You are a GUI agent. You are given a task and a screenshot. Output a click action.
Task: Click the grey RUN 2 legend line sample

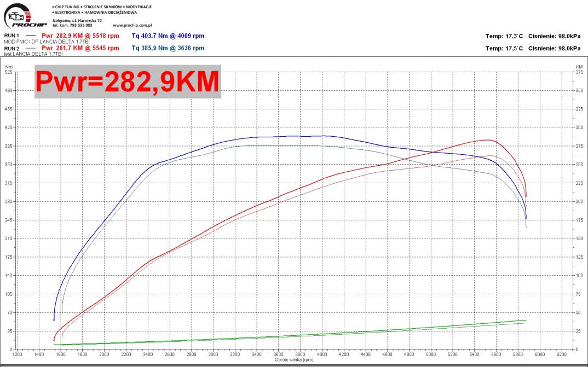click(x=30, y=49)
